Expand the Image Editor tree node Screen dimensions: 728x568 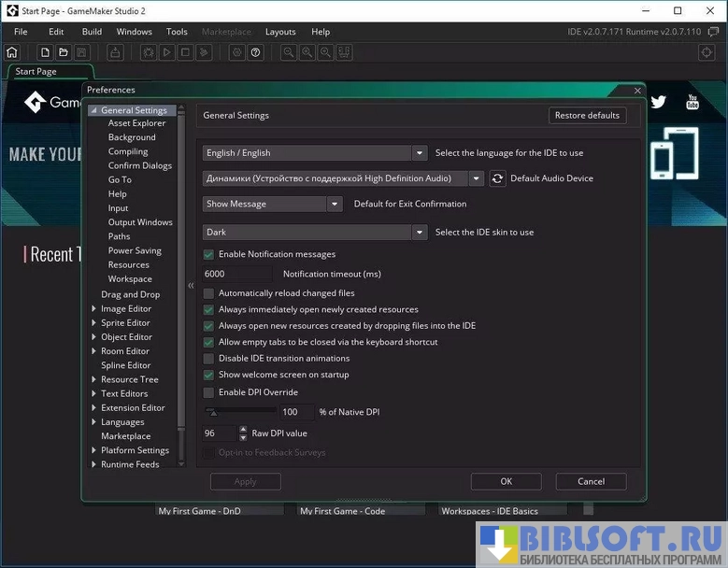pos(93,309)
